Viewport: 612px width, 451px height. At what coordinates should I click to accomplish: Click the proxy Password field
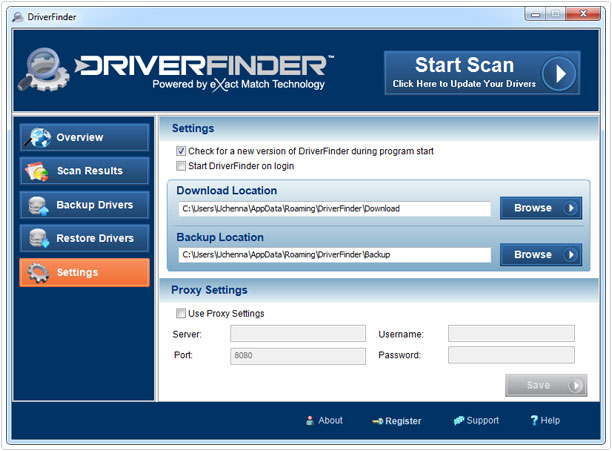[x=511, y=355]
